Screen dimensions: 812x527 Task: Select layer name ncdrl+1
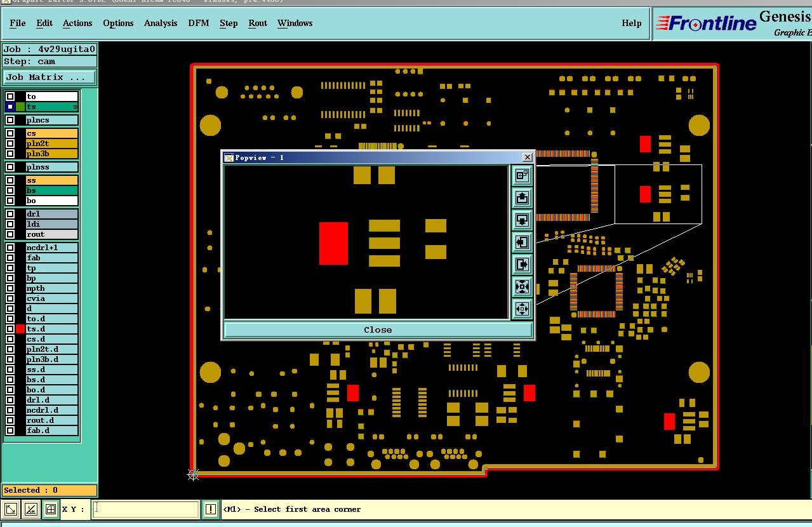click(x=52, y=248)
